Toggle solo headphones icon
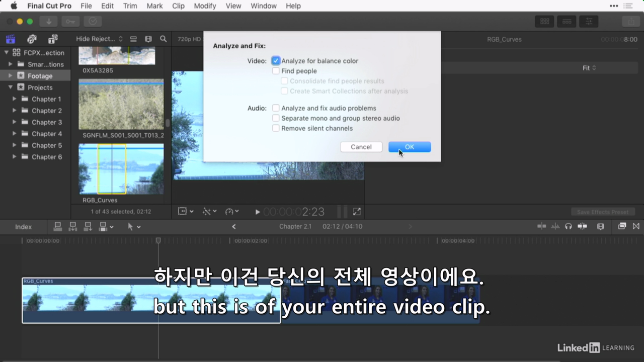The width and height of the screenshot is (644, 362). pyautogui.click(x=569, y=226)
